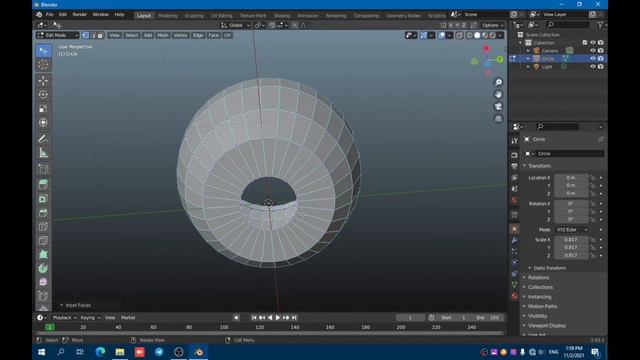Select the Add Cube tool

(43, 169)
